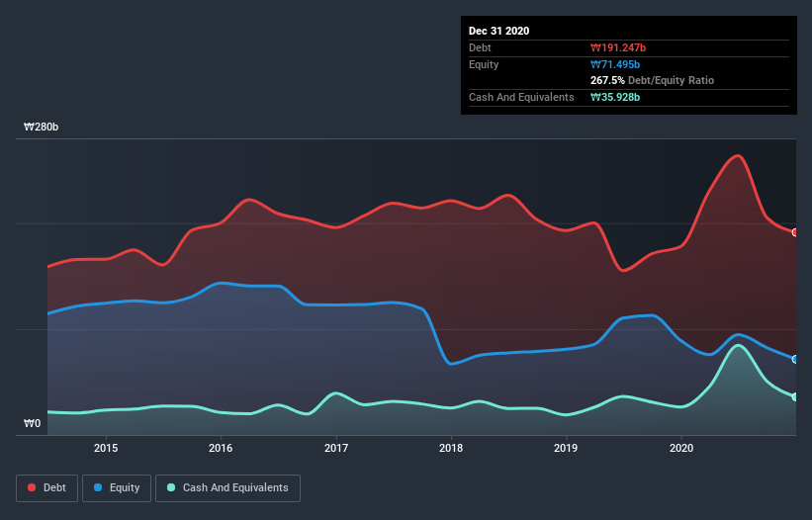Click the red Debt end-point marker

pos(795,233)
